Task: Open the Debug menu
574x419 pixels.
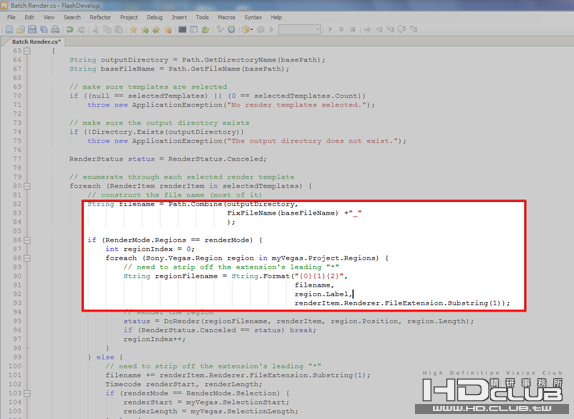Action: coord(154,17)
